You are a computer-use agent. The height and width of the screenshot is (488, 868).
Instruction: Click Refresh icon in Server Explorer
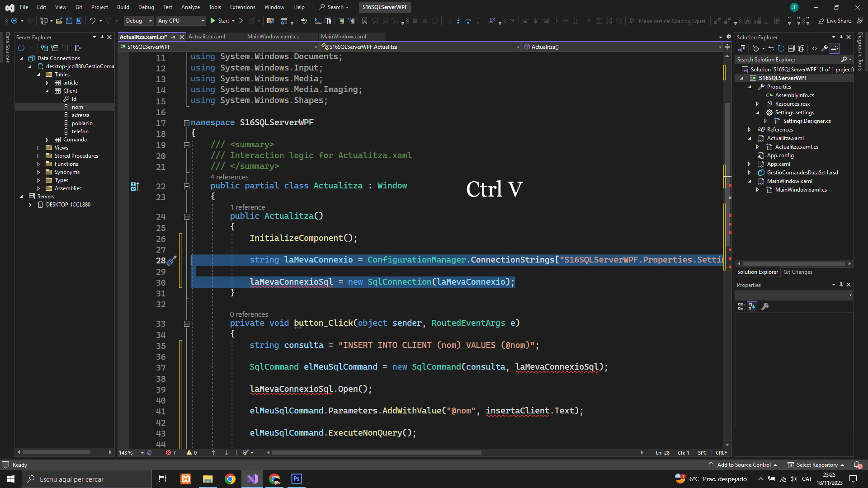coord(21,48)
